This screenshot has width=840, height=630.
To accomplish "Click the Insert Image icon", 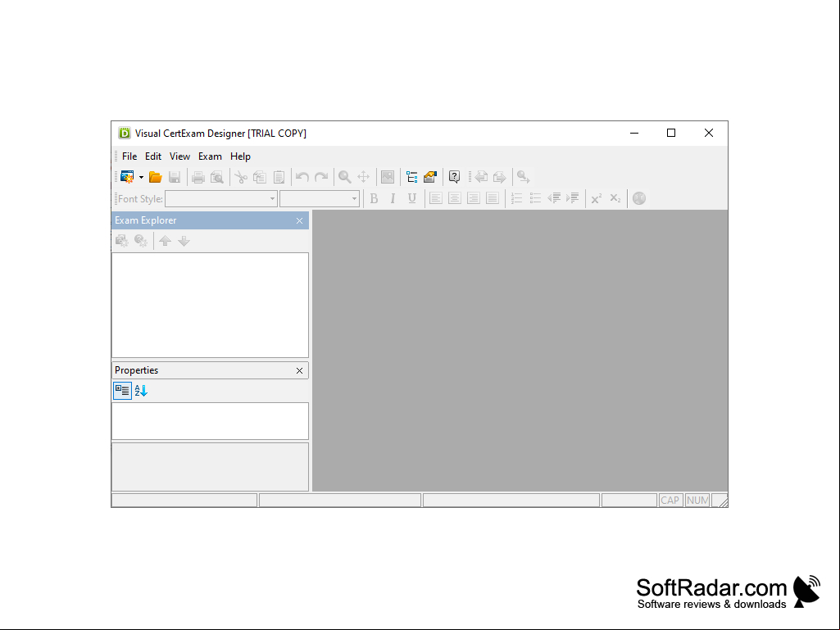I will tap(388, 177).
